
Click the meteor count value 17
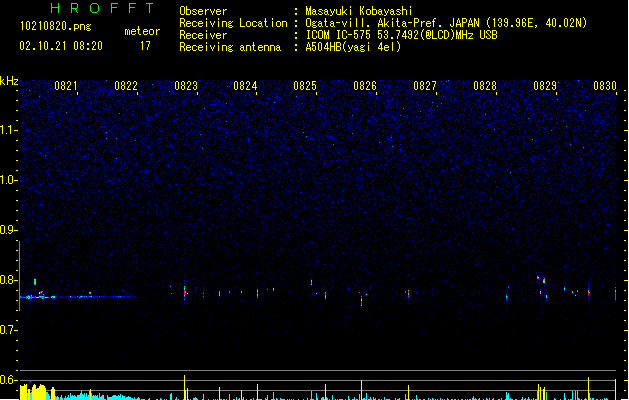click(x=145, y=46)
